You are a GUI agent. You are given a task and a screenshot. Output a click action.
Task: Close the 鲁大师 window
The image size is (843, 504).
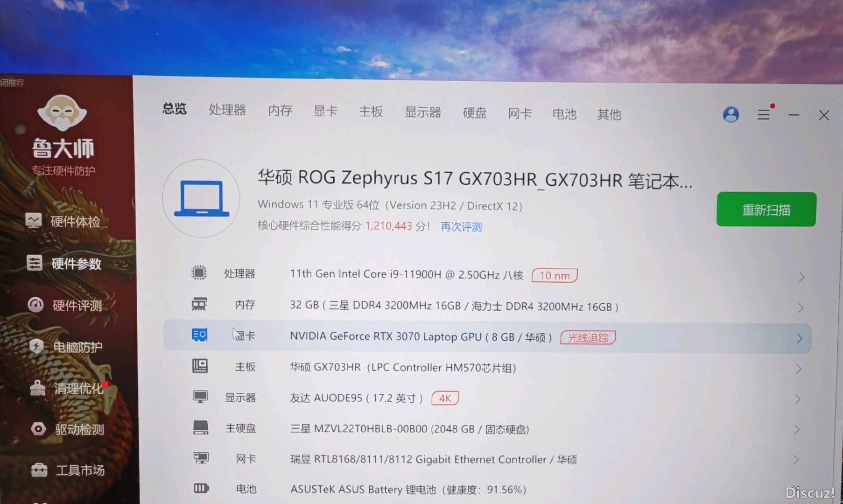point(824,115)
